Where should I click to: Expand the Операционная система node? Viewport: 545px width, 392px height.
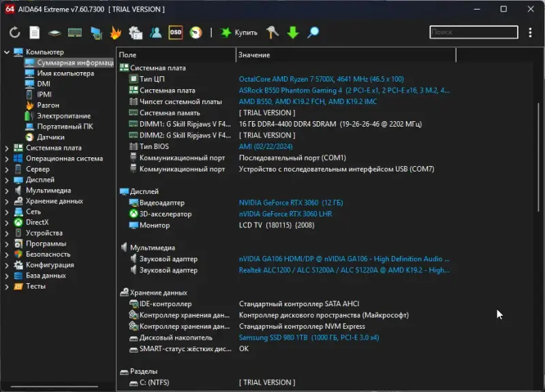click(7, 159)
